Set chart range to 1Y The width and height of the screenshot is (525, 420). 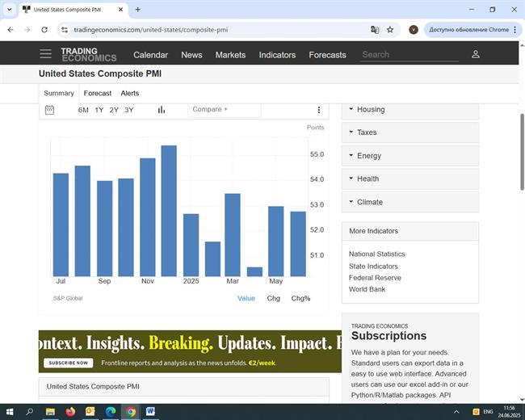coord(99,110)
